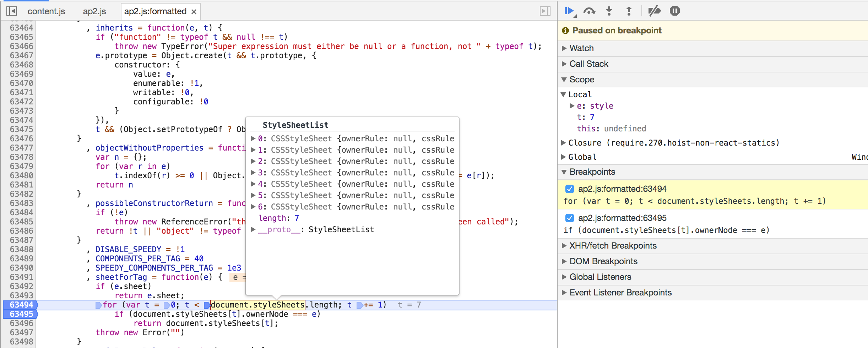Deactivate all breakpoints

pos(655,11)
